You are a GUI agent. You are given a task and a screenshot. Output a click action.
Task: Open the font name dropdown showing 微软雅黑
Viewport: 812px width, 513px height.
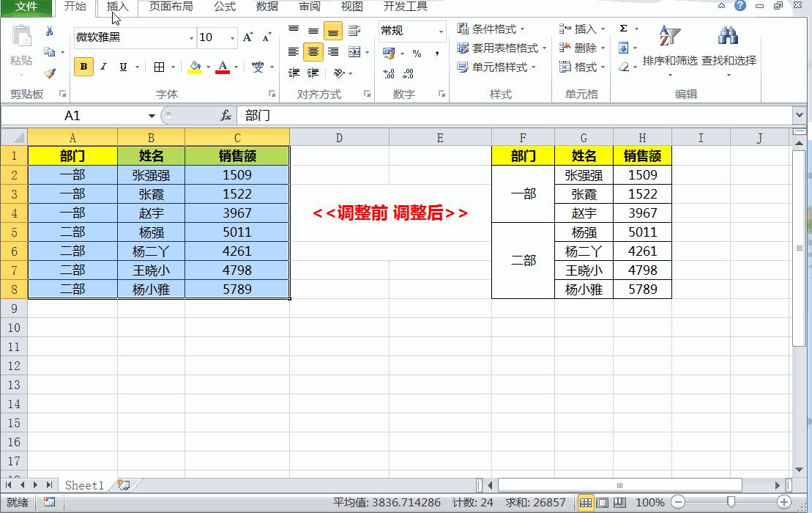pyautogui.click(x=192, y=37)
